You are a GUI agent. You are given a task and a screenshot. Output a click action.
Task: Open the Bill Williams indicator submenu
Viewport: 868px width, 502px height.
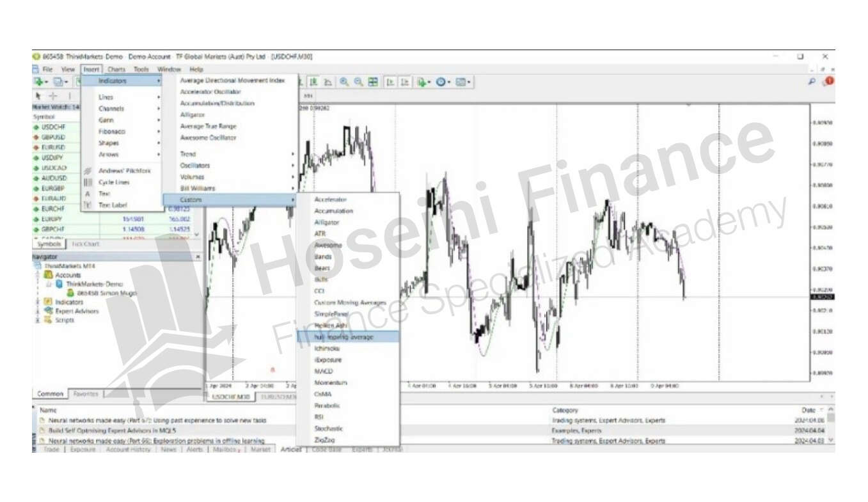tap(197, 189)
